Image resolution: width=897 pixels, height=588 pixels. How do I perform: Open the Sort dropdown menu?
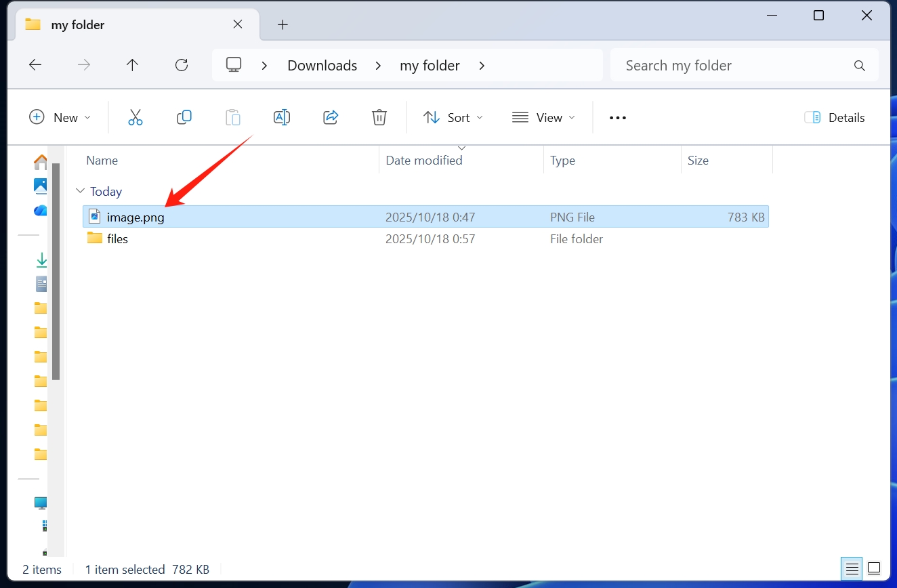pyautogui.click(x=453, y=117)
